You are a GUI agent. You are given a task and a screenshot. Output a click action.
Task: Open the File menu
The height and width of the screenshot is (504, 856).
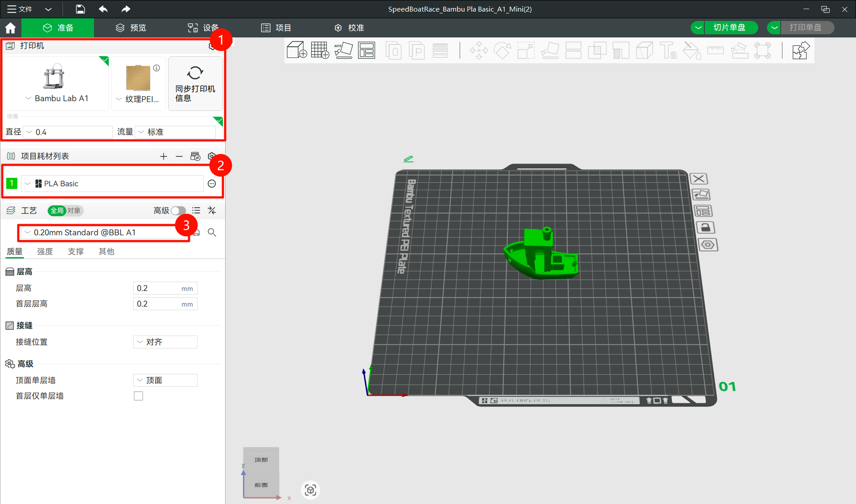click(x=20, y=9)
